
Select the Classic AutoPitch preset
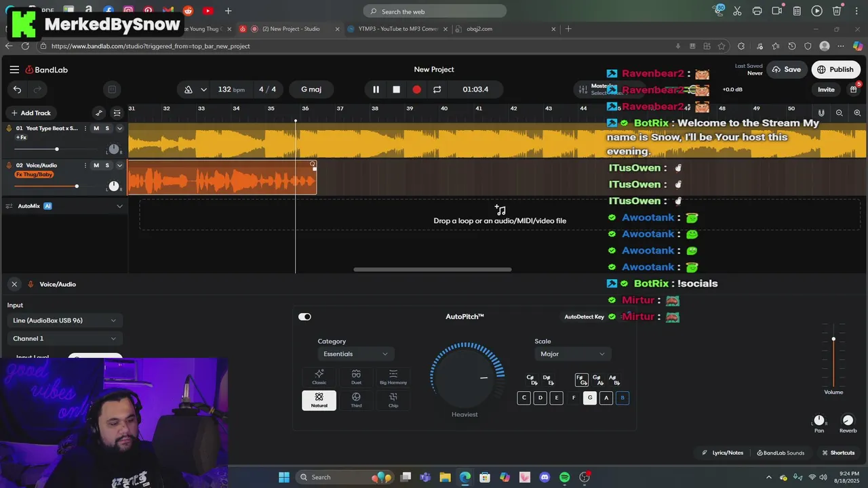point(319,378)
